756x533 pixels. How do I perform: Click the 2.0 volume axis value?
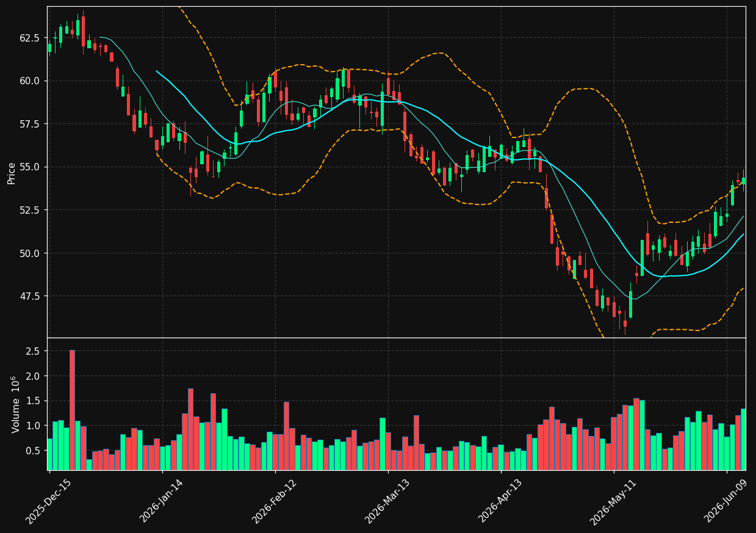33,376
